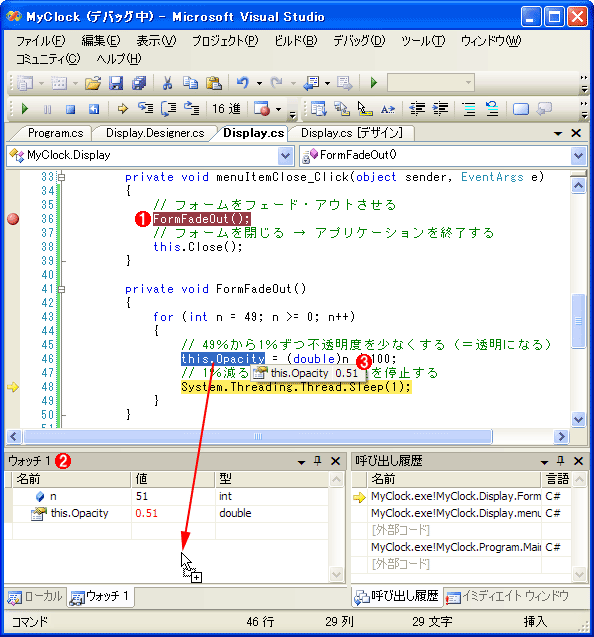Continue debugging with the green play icon

point(24,109)
